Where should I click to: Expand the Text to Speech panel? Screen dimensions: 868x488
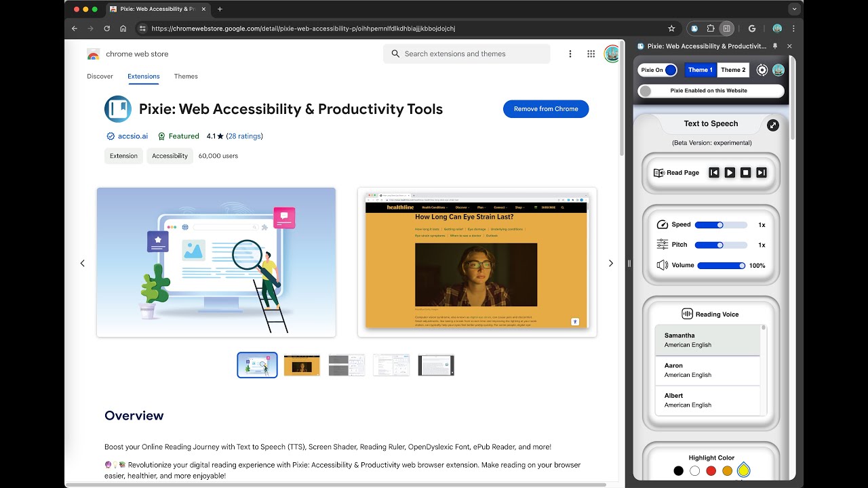click(773, 125)
